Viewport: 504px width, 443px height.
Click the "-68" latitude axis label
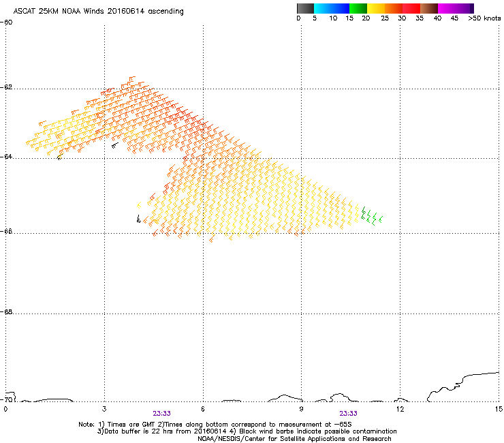7,311
